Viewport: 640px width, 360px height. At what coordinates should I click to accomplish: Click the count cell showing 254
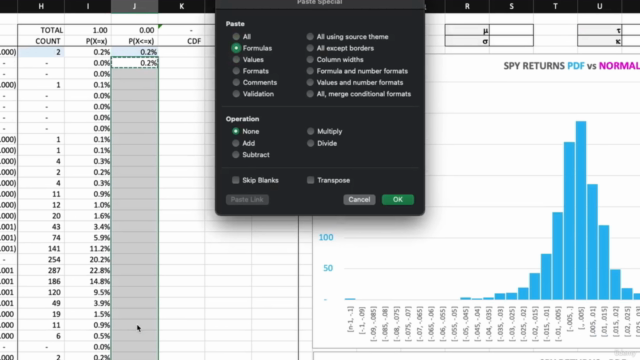coord(41,260)
